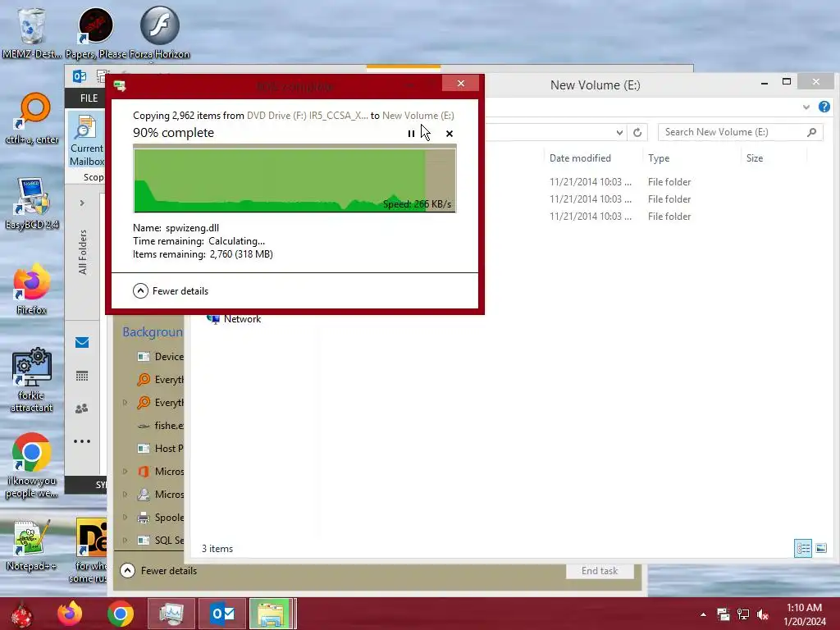Collapse Task Manager with Fewer details
Image resolution: width=840 pixels, height=630 pixels.
pos(158,571)
